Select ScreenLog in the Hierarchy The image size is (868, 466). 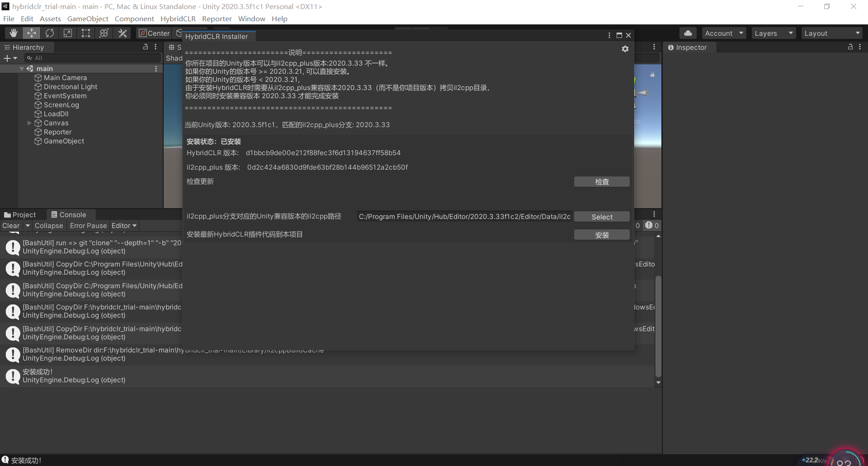61,105
